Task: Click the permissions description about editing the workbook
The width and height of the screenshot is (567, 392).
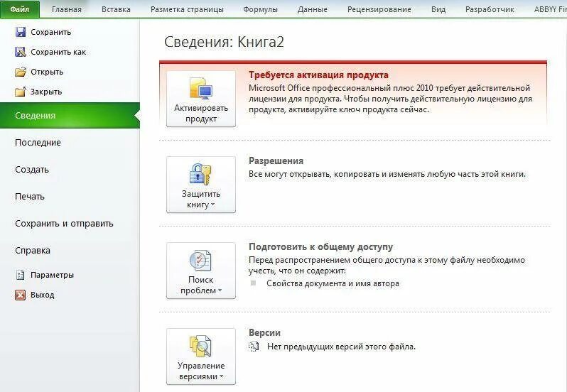Action: click(387, 174)
